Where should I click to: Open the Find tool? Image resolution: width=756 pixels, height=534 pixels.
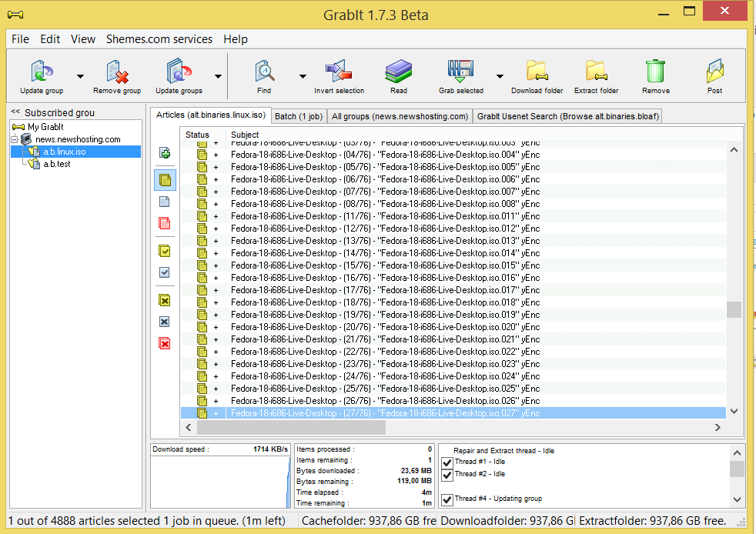coord(264,72)
